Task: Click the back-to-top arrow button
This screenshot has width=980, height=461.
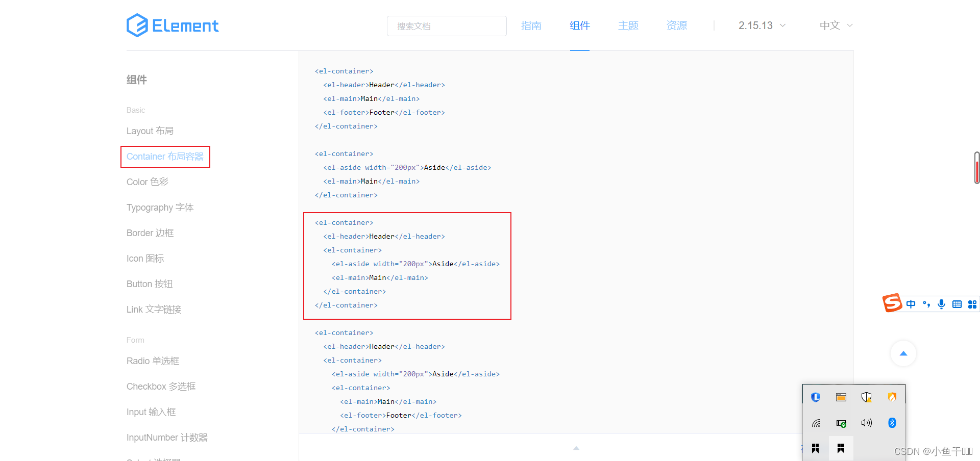Action: click(x=903, y=353)
